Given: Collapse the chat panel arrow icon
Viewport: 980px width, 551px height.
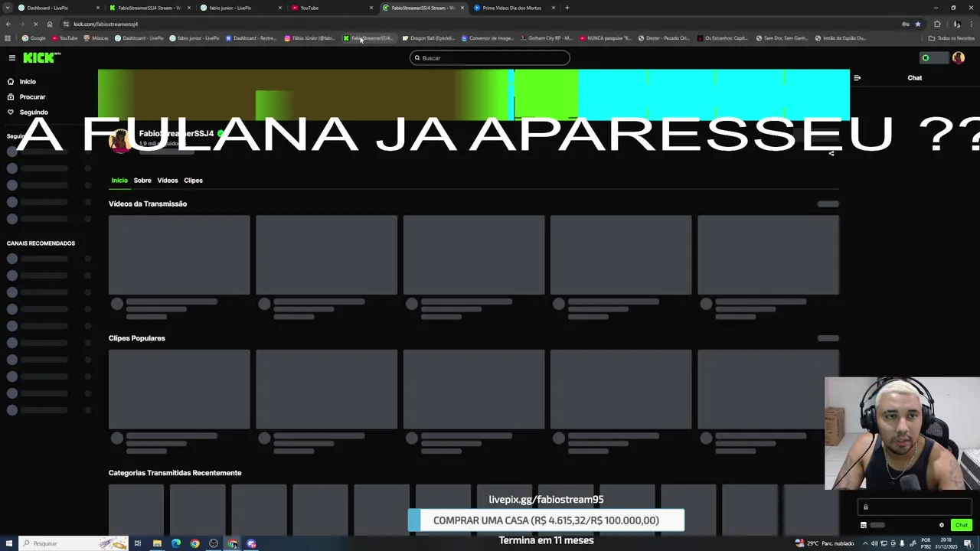Looking at the screenshot, I should pos(857,77).
